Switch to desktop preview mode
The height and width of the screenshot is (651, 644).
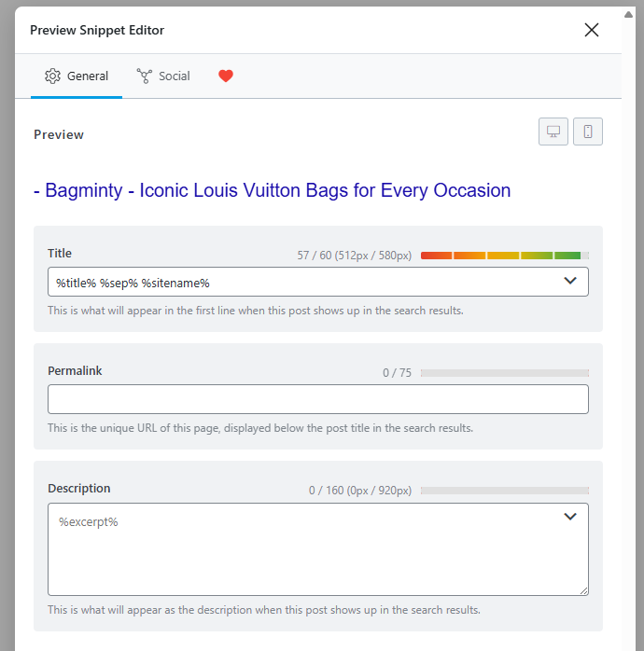(x=553, y=132)
